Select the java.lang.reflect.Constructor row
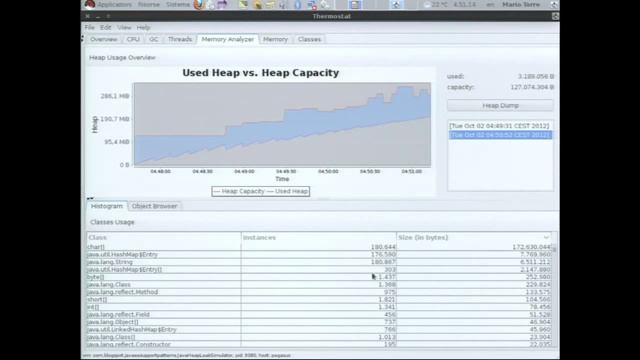Screen dimensions: 640x360 click(319, 344)
